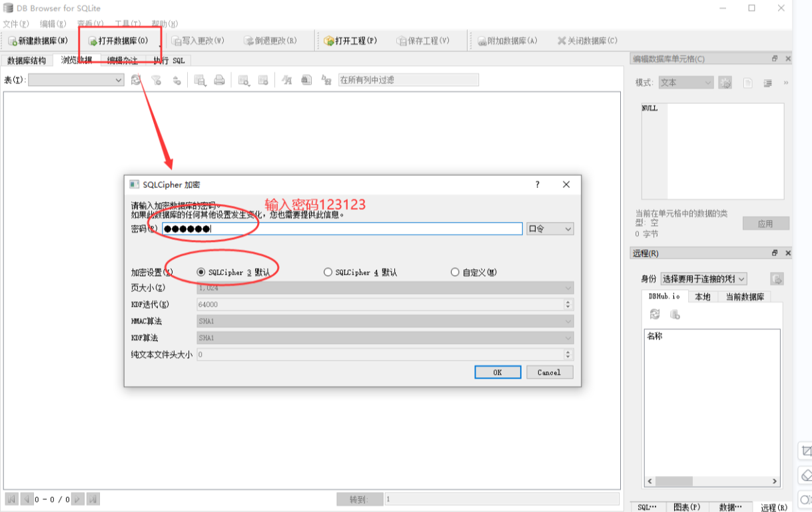Open the 口令 passphrase type dropdown
The image size is (812, 512).
[x=550, y=229]
